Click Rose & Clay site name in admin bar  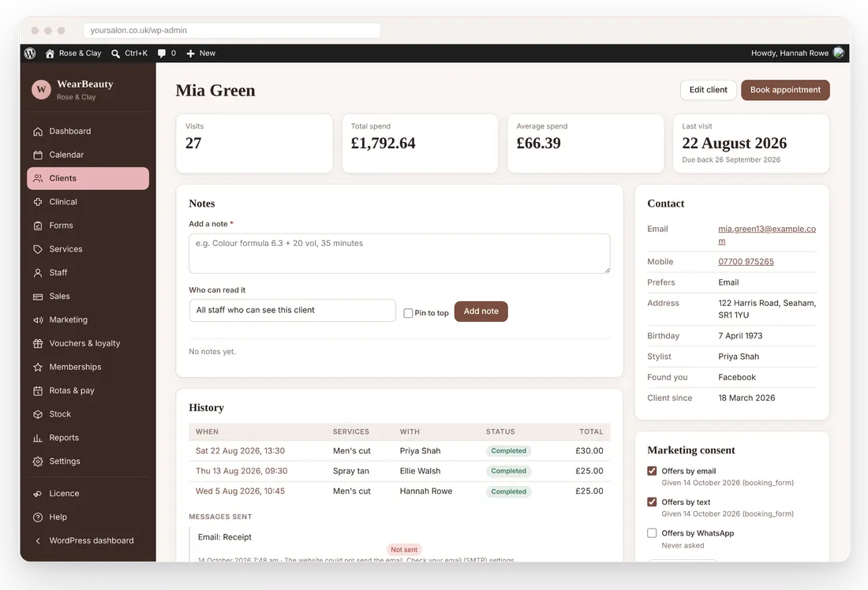point(80,54)
